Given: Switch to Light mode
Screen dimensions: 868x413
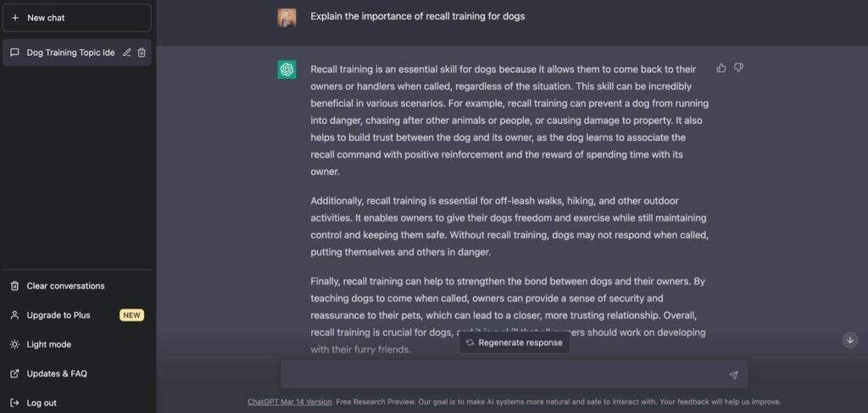Looking at the screenshot, I should pos(49,344).
